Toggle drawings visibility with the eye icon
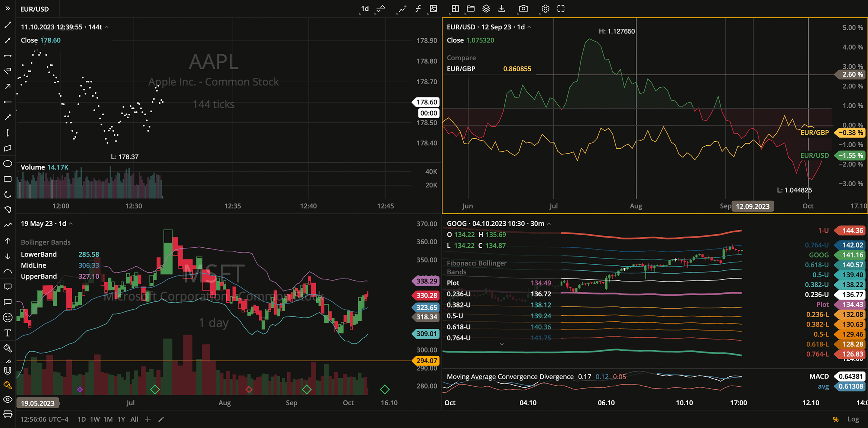The height and width of the screenshot is (428, 868). [x=7, y=400]
